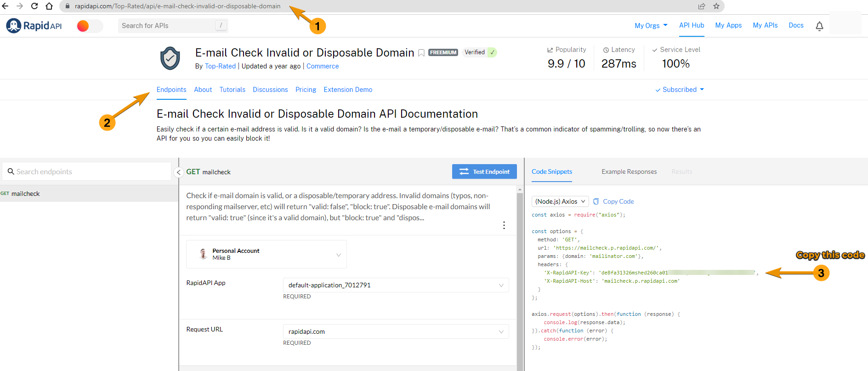
Task: Open the Top-Rated provider link
Action: click(x=220, y=66)
